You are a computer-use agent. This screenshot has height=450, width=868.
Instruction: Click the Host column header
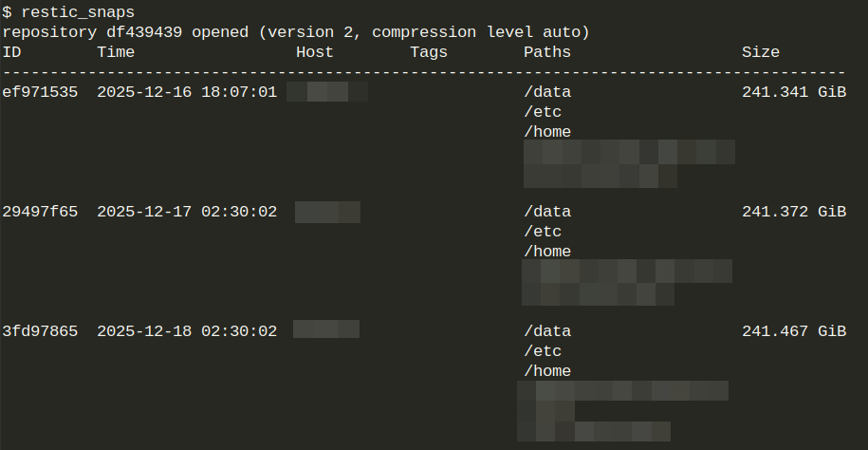click(x=315, y=52)
